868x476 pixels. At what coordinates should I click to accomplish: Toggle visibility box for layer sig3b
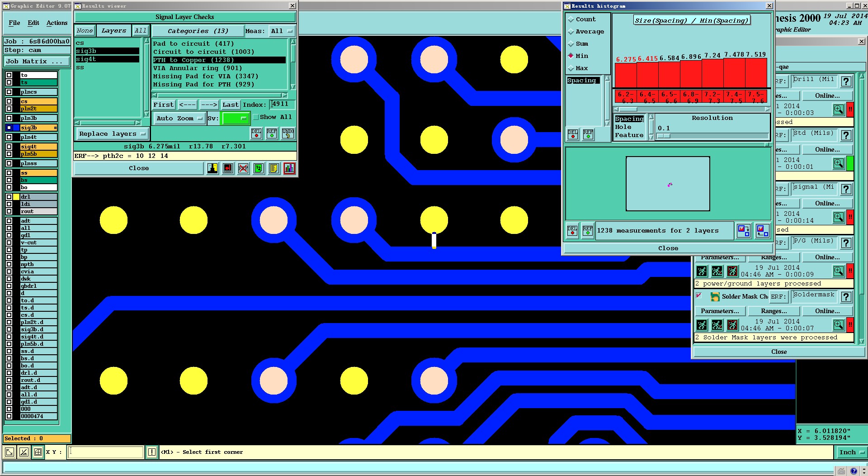click(x=9, y=128)
